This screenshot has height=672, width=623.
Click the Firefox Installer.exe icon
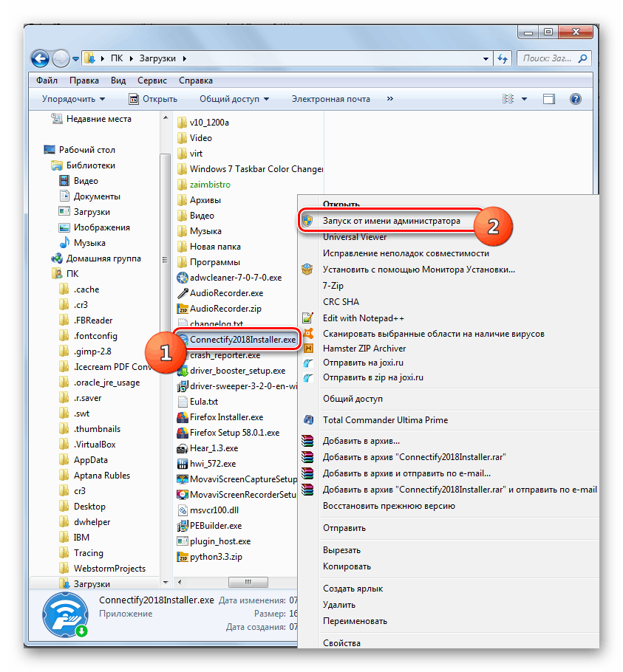[183, 417]
